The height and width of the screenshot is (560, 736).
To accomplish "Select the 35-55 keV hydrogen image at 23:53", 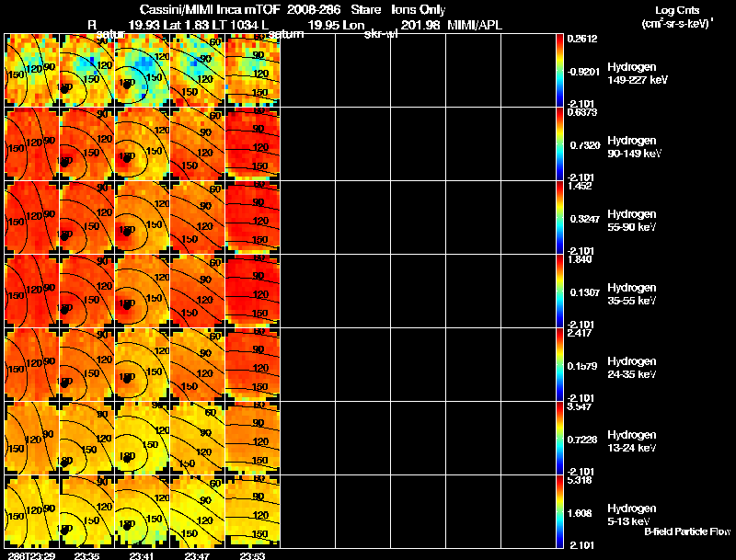I will pos(252,291).
